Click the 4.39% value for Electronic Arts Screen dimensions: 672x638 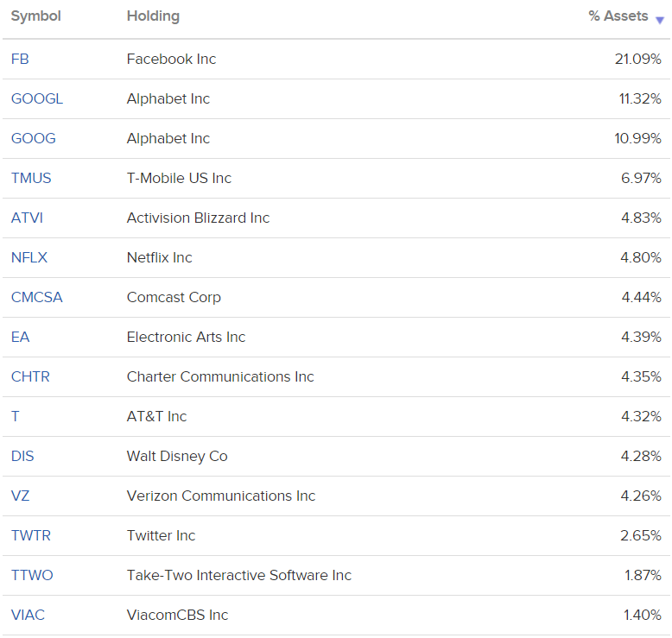click(x=641, y=337)
